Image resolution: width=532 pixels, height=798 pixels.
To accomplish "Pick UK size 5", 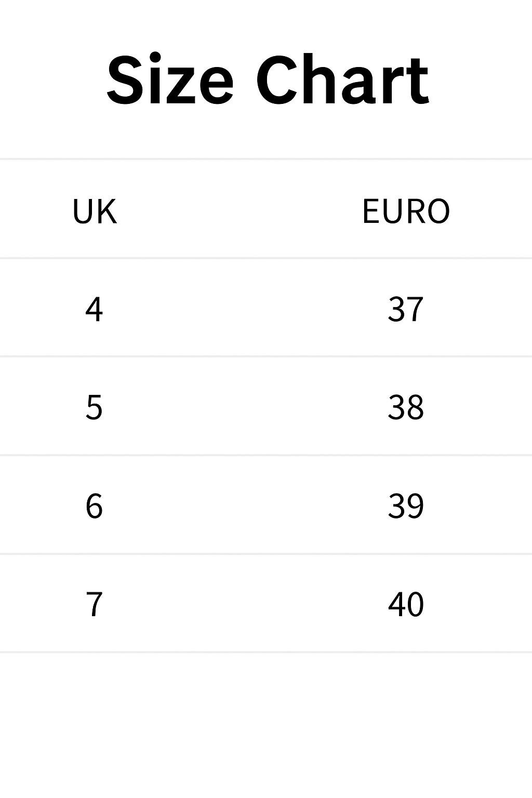I will pyautogui.click(x=94, y=407).
